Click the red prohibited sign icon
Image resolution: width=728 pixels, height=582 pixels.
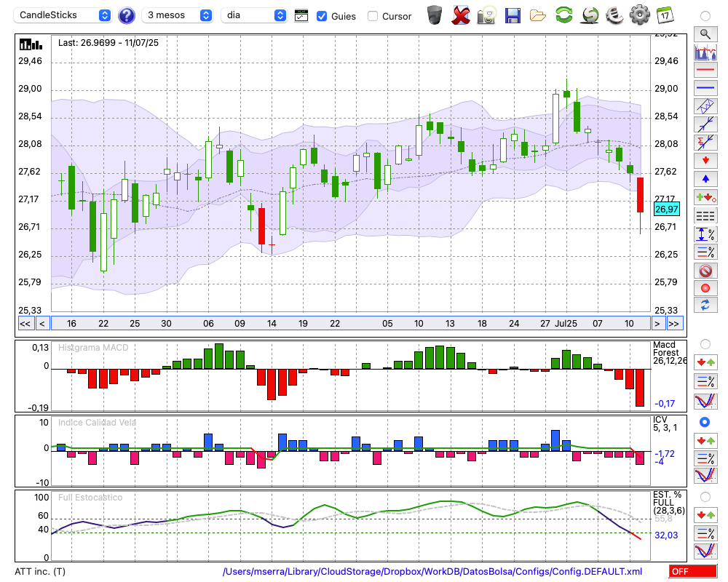click(x=705, y=271)
